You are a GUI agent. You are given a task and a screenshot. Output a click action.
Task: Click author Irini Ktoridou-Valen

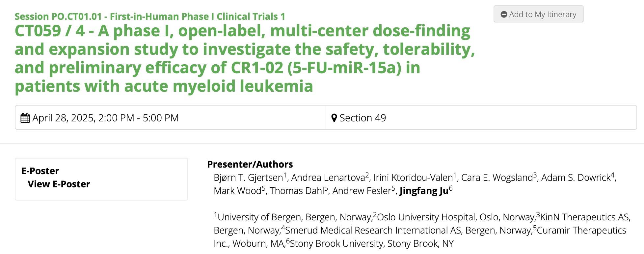[413, 178]
